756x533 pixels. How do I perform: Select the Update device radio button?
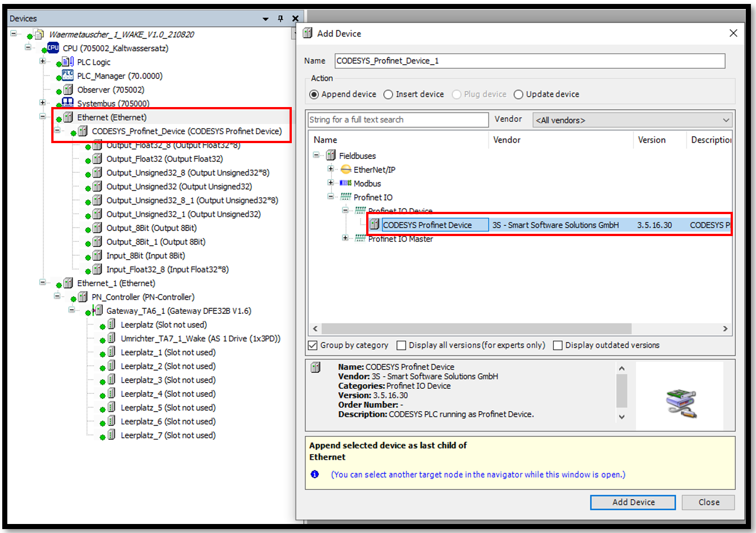coord(518,95)
